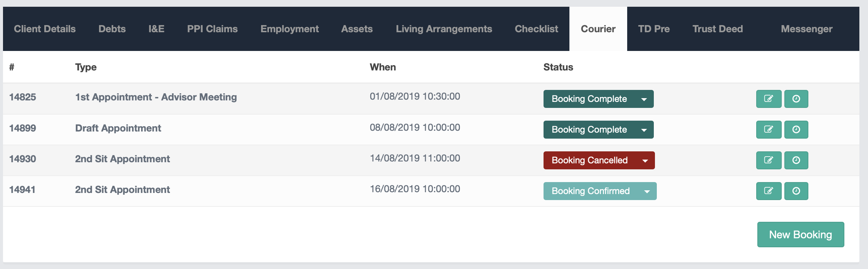The height and width of the screenshot is (269, 868).
Task: Open Booking Confirmed status dropdown
Action: [x=600, y=191]
